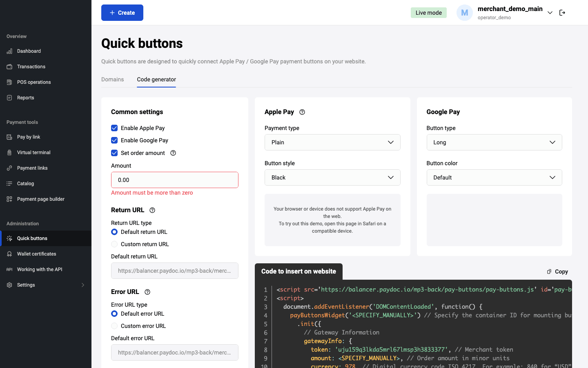Open POS operations in the sidebar
This screenshot has width=588, height=368.
(46, 82)
